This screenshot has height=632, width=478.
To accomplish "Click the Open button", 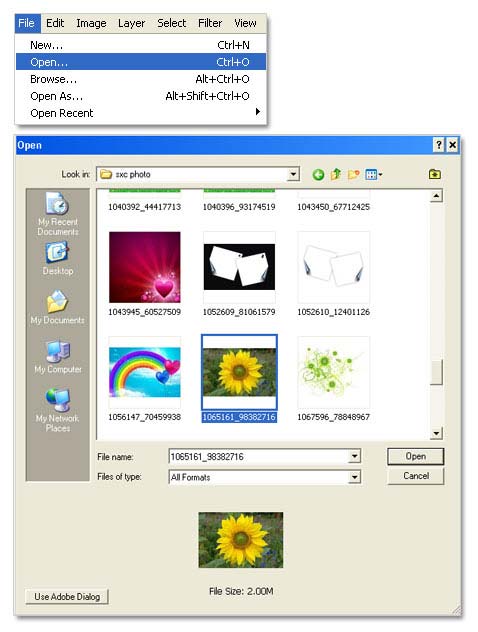I will click(x=416, y=456).
